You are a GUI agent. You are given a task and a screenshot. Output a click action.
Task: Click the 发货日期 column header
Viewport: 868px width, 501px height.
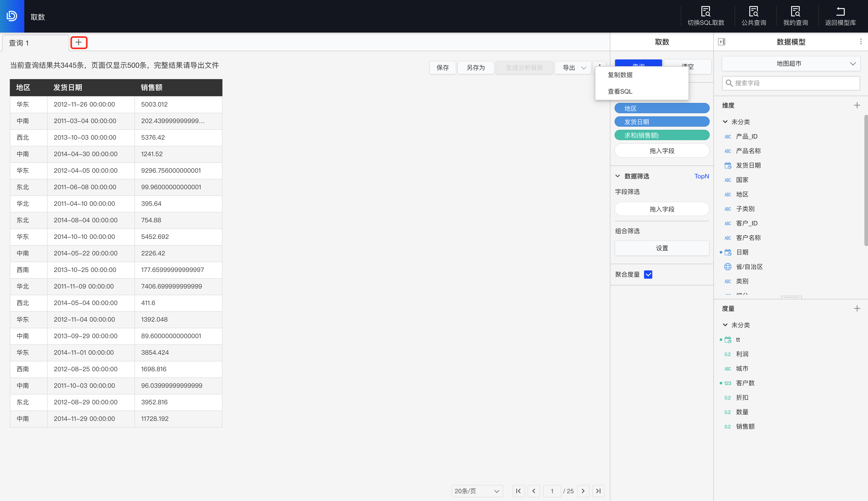(91, 88)
